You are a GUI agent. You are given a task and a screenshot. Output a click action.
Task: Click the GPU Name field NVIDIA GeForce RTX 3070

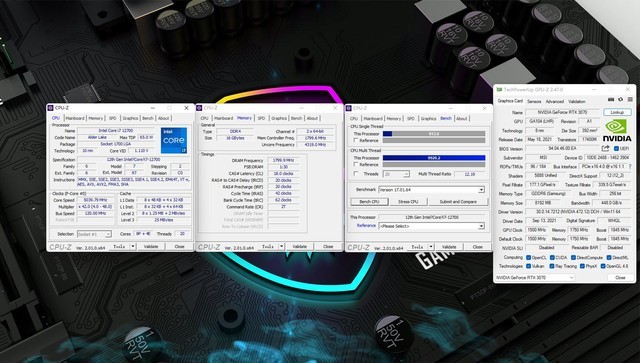[562, 112]
